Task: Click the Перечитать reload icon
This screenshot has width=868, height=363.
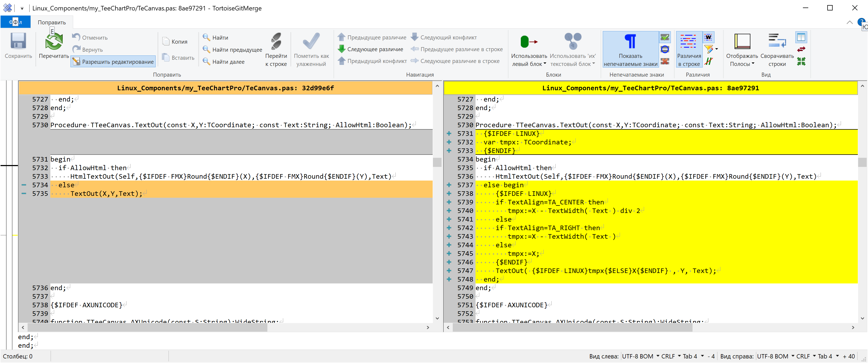Action: [x=54, y=42]
